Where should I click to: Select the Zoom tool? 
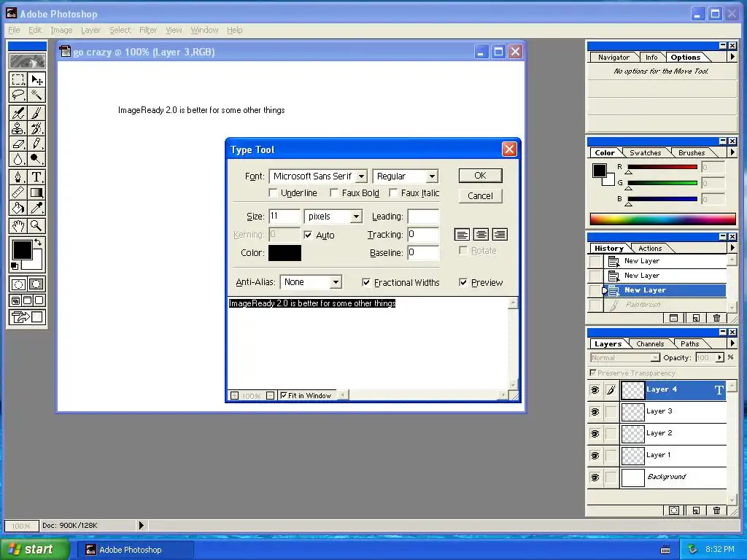tap(36, 226)
